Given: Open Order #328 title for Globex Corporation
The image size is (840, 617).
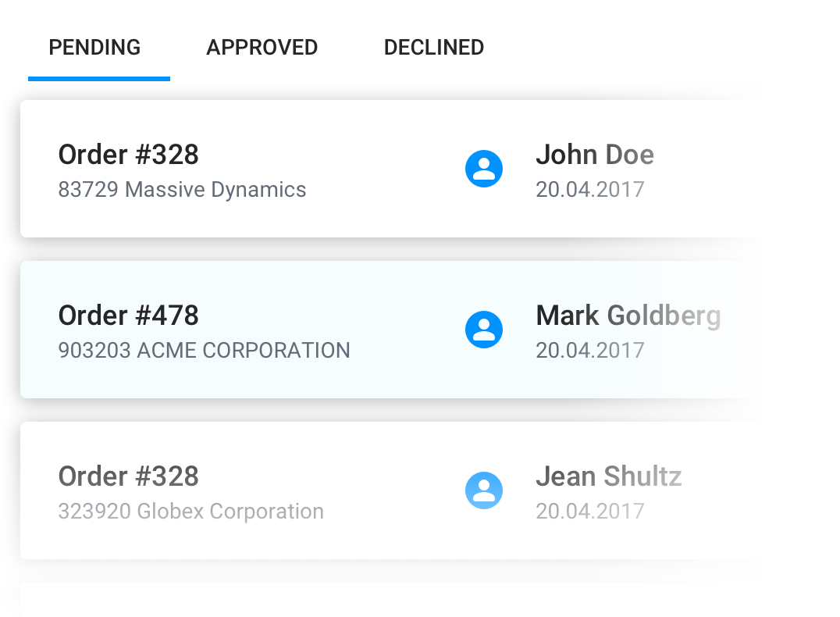Looking at the screenshot, I should pos(129,476).
